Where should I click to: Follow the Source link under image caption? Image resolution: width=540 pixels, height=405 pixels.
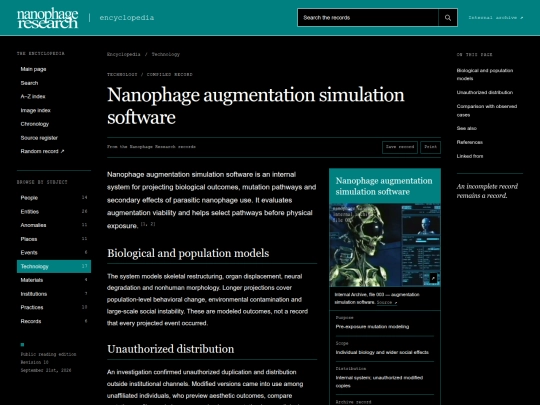387,302
